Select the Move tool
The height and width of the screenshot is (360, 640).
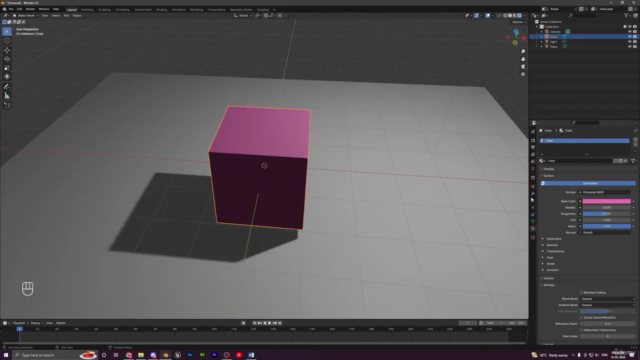point(7,50)
